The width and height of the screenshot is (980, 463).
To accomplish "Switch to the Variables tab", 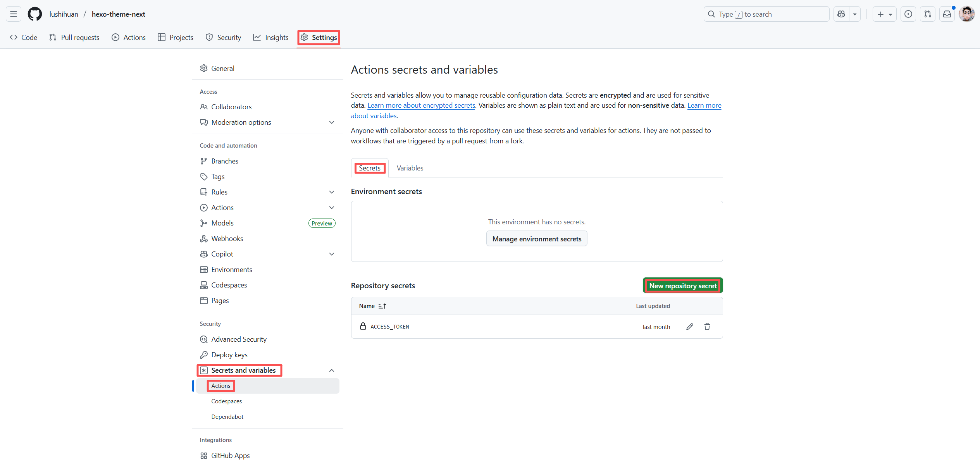I will tap(410, 168).
